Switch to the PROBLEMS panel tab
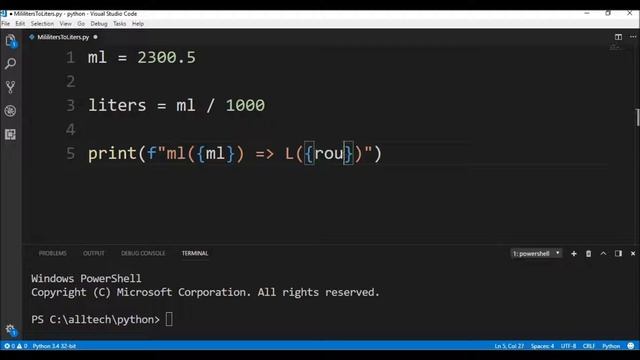The height and width of the screenshot is (360, 640). (53, 253)
